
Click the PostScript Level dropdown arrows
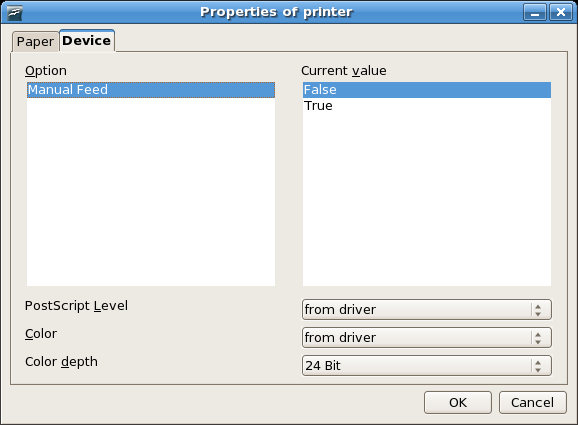pos(538,310)
